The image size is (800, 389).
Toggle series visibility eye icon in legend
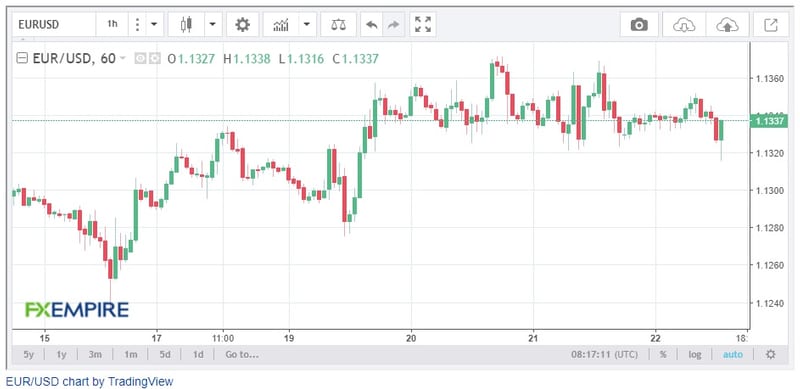140,59
